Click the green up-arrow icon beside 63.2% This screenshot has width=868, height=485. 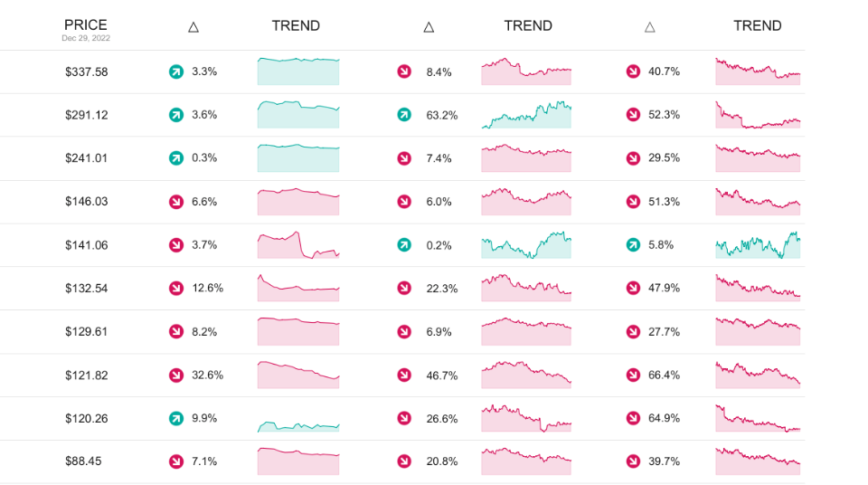pos(404,115)
